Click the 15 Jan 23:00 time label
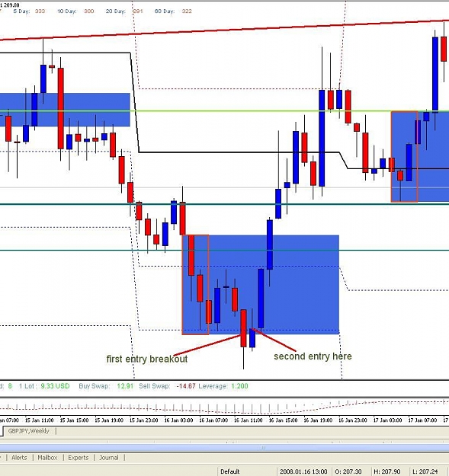Image resolution: width=449 pixels, height=476 pixels. pyautogui.click(x=143, y=420)
